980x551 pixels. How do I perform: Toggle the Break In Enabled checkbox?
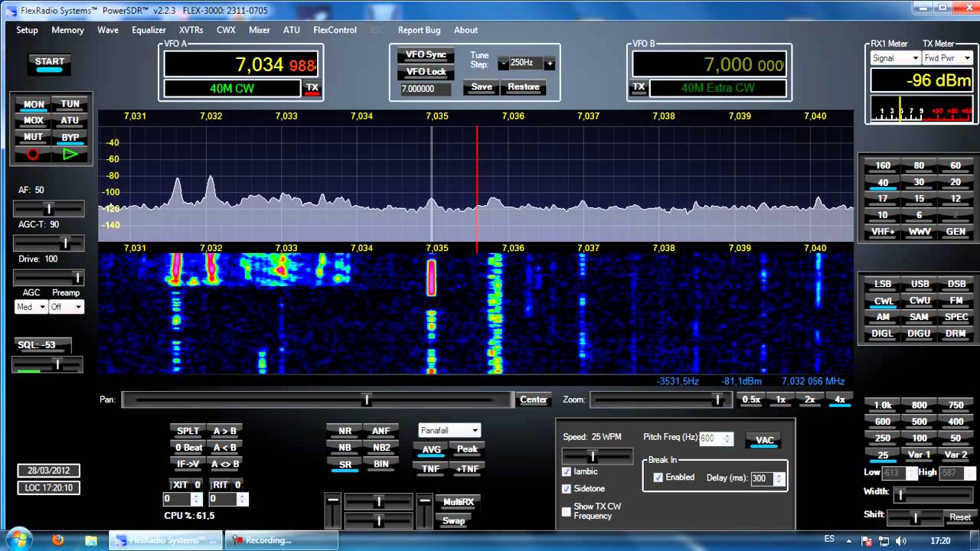pyautogui.click(x=658, y=478)
